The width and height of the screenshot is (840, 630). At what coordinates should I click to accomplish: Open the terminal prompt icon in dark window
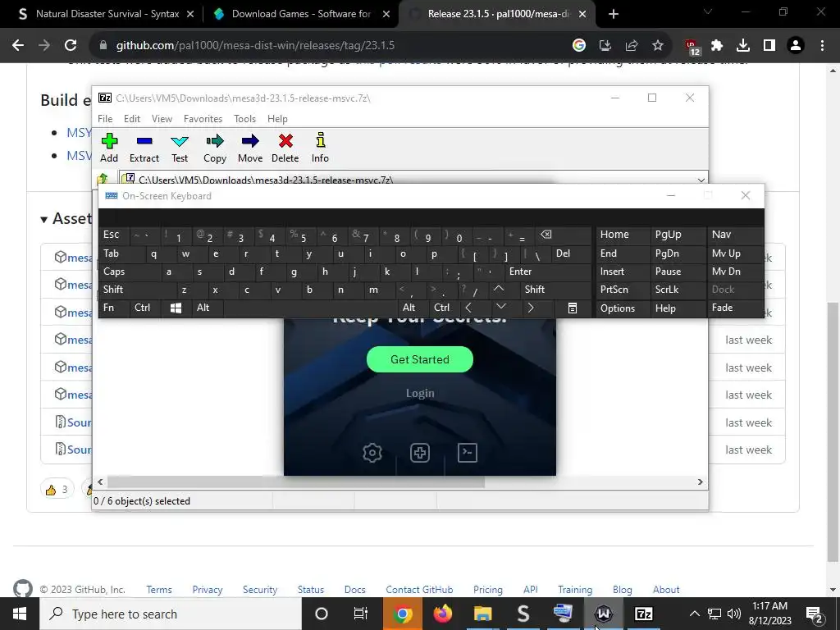click(468, 453)
